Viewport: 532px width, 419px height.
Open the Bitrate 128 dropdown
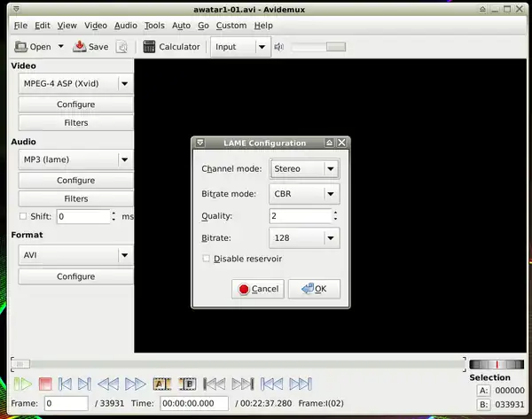click(304, 237)
